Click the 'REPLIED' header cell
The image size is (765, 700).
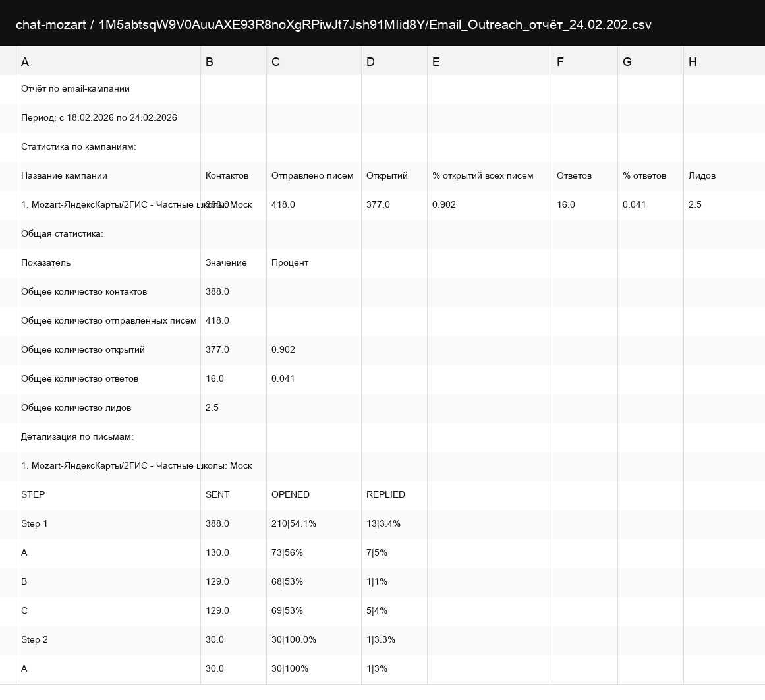click(x=394, y=495)
